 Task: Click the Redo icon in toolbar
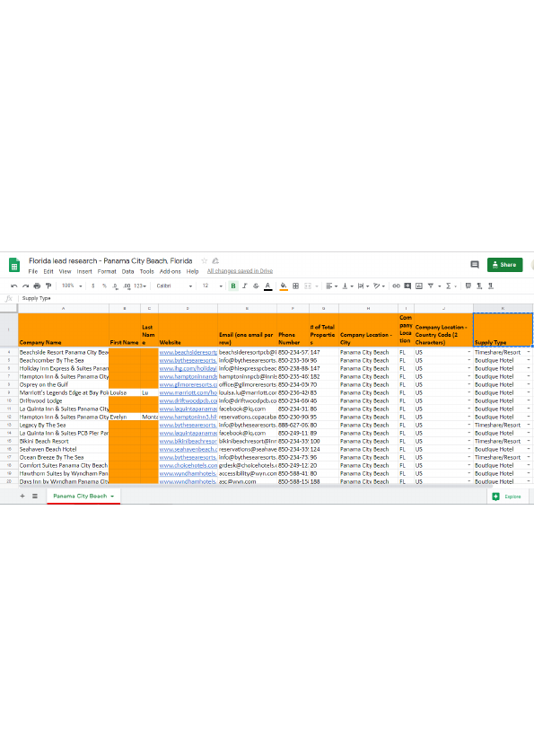pyautogui.click(x=25, y=286)
